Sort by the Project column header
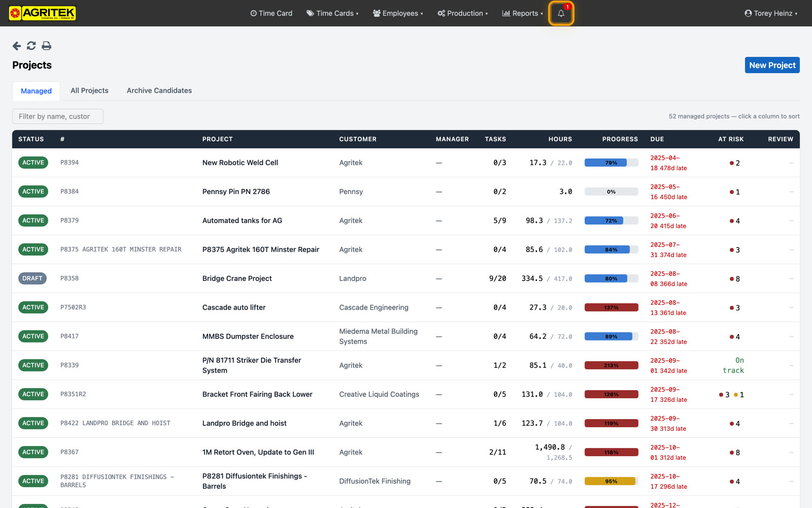812x508 pixels. (217, 139)
